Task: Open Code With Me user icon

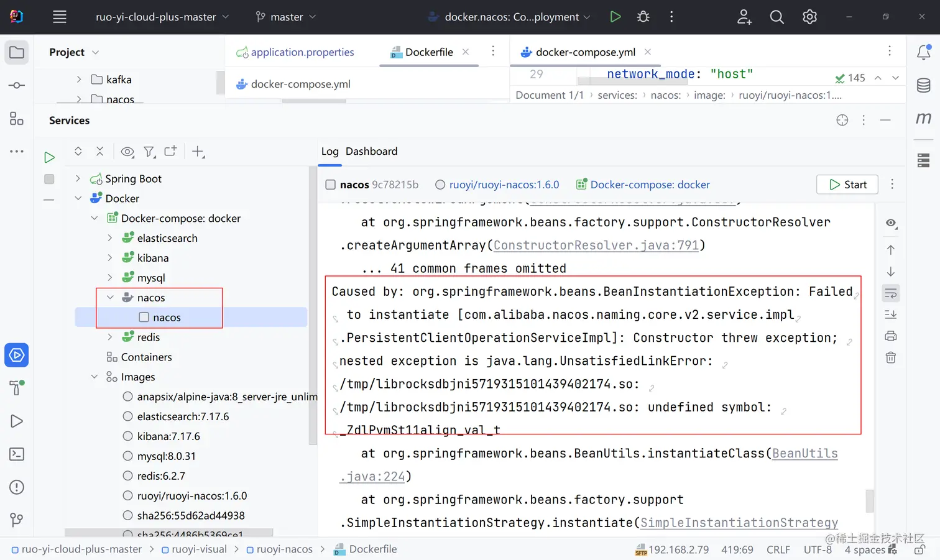Action: 744,17
